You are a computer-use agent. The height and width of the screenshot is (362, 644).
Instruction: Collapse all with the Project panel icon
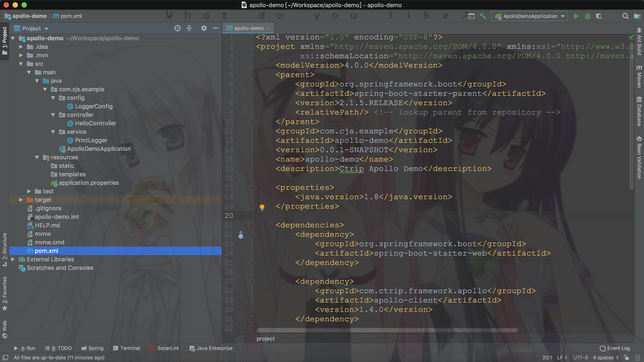point(189,28)
